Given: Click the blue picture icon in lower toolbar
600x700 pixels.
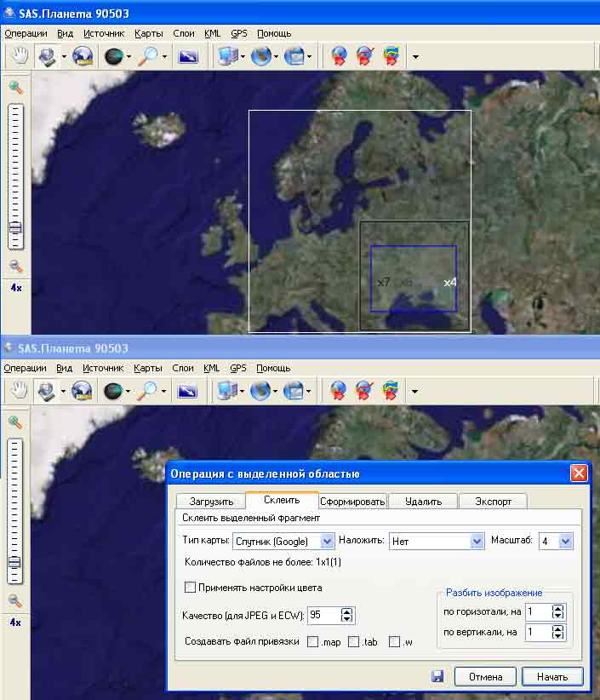Looking at the screenshot, I should pos(187,391).
